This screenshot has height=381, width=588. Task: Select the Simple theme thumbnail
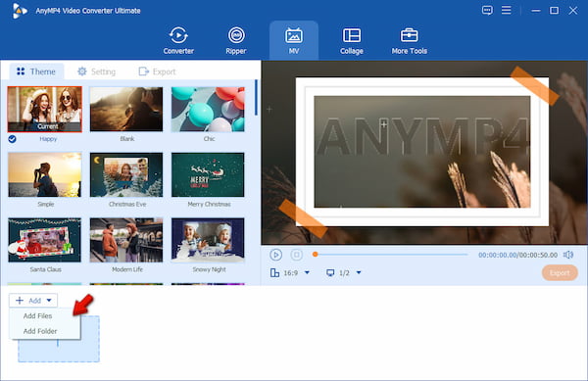(x=45, y=174)
